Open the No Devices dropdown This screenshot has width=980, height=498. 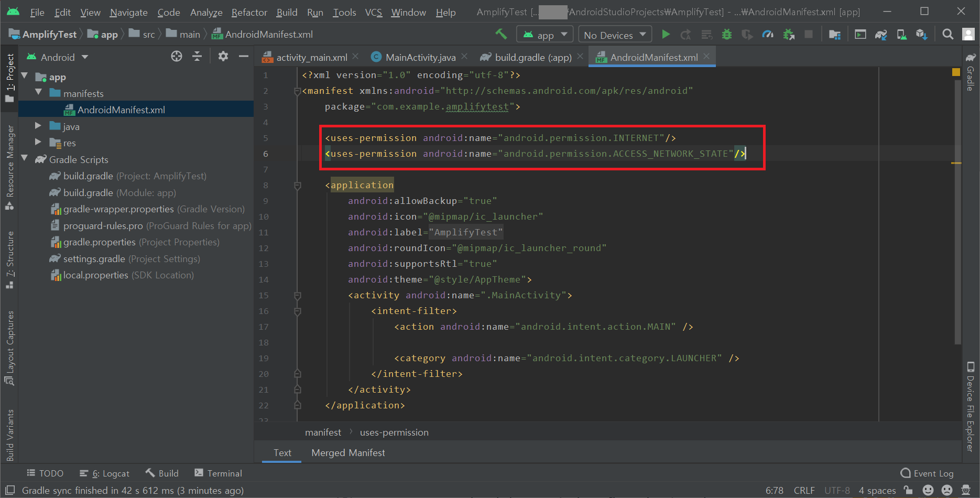(614, 34)
